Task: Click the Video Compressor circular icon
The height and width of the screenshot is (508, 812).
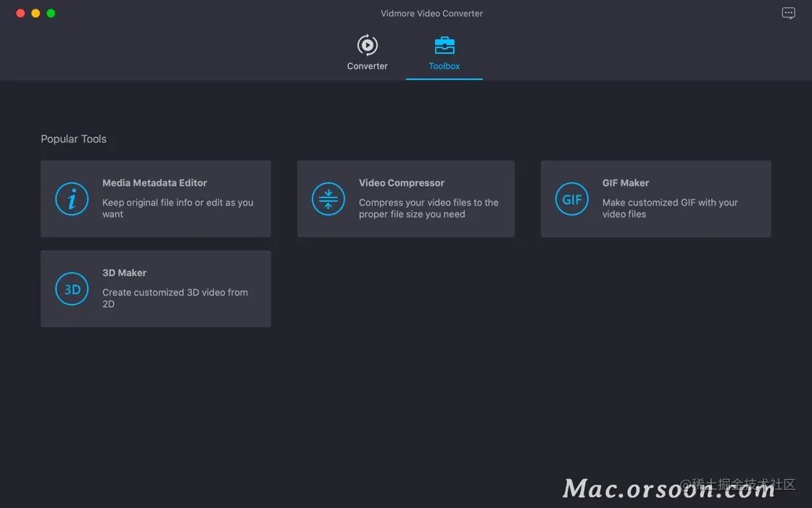Action: tap(328, 199)
